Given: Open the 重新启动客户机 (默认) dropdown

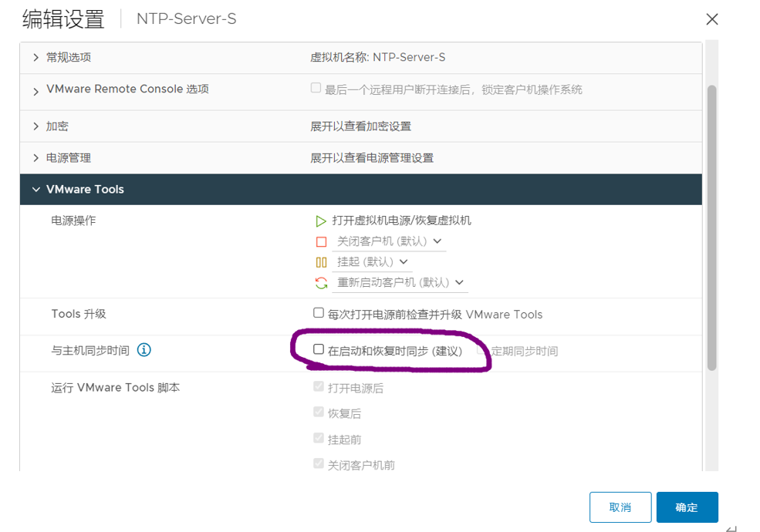Looking at the screenshot, I should coord(400,282).
